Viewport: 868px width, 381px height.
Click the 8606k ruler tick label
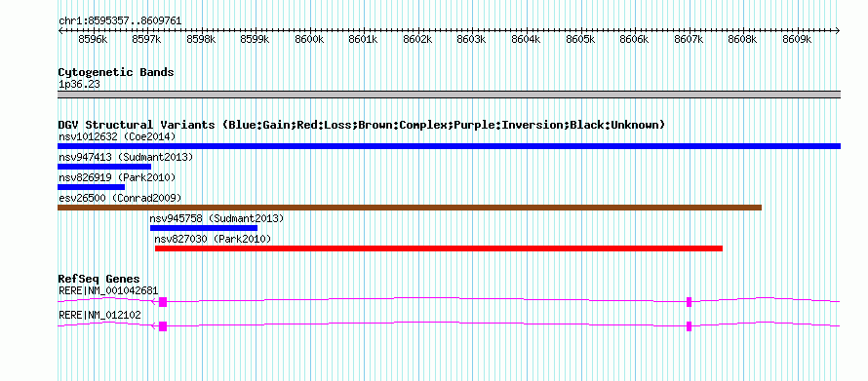click(x=634, y=40)
